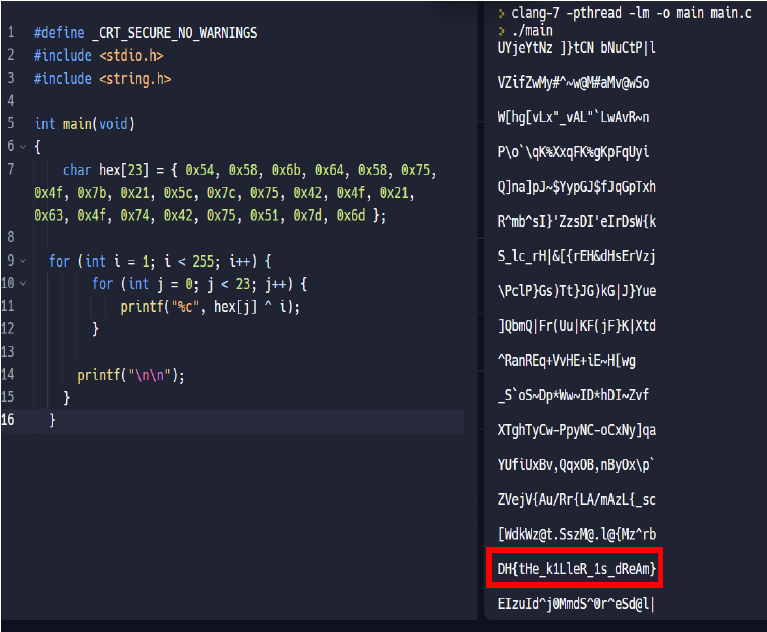Click the 'int main(void)' declaration

[x=85, y=124]
